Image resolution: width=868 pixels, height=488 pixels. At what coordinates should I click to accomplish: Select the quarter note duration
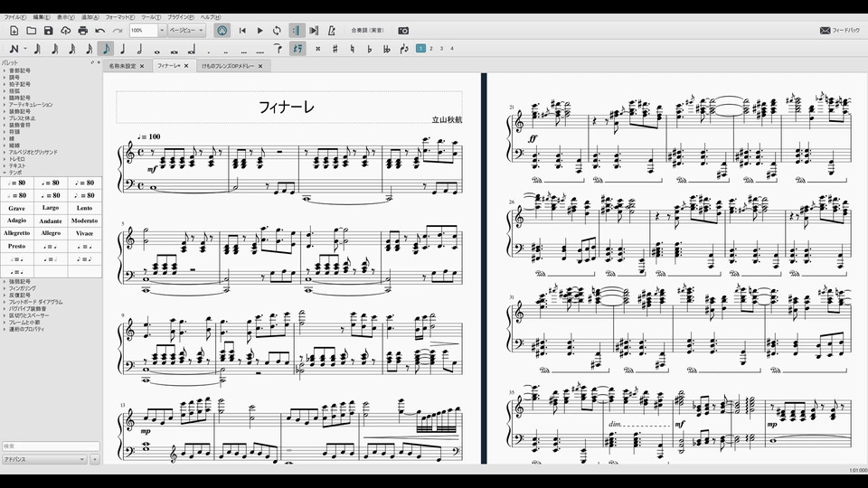(123, 49)
